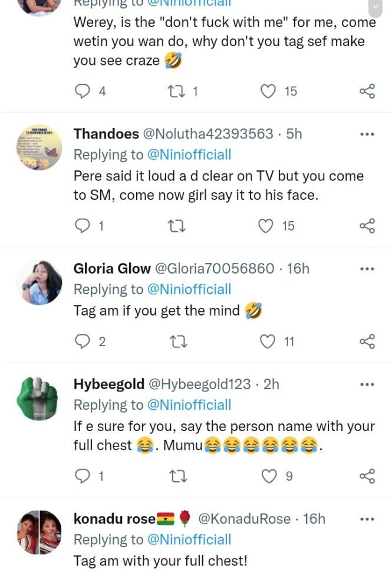Image resolution: width=392 pixels, height=572 pixels.
Task: Open Gloria Glow's profile name
Action: click(111, 269)
